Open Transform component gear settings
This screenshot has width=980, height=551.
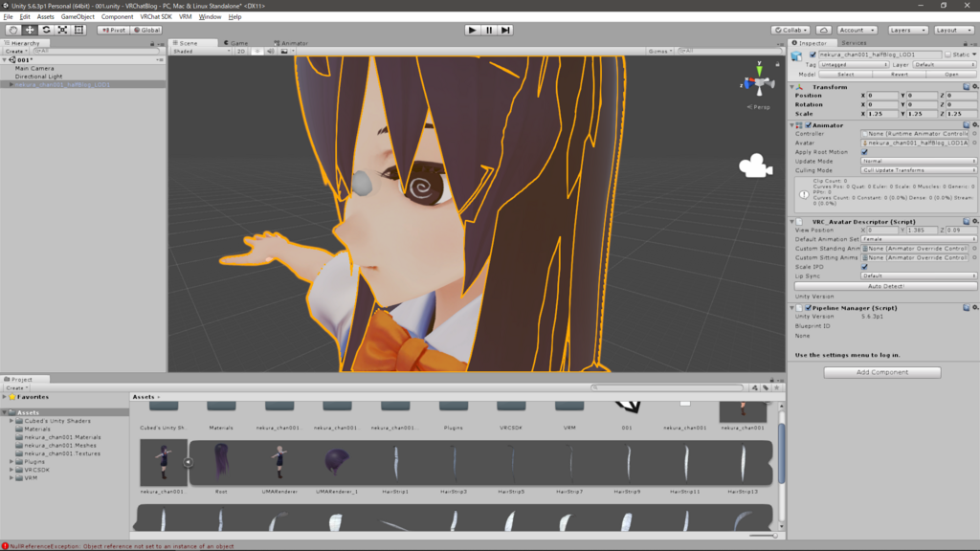click(x=974, y=87)
